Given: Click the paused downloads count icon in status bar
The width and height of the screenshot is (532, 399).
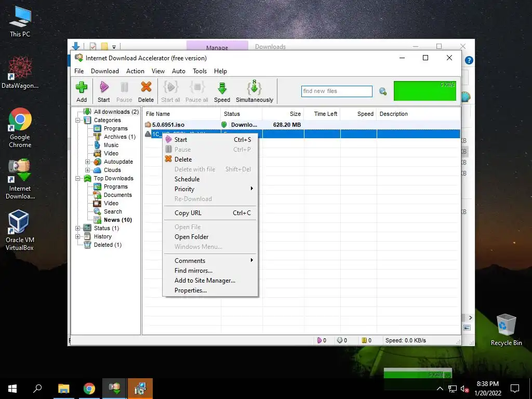Looking at the screenshot, I should click(x=364, y=340).
